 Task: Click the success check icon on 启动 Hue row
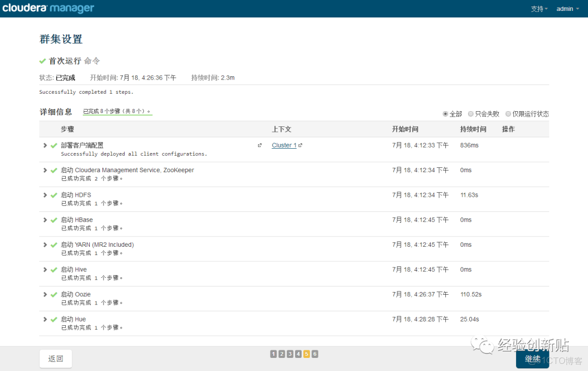tap(53, 319)
